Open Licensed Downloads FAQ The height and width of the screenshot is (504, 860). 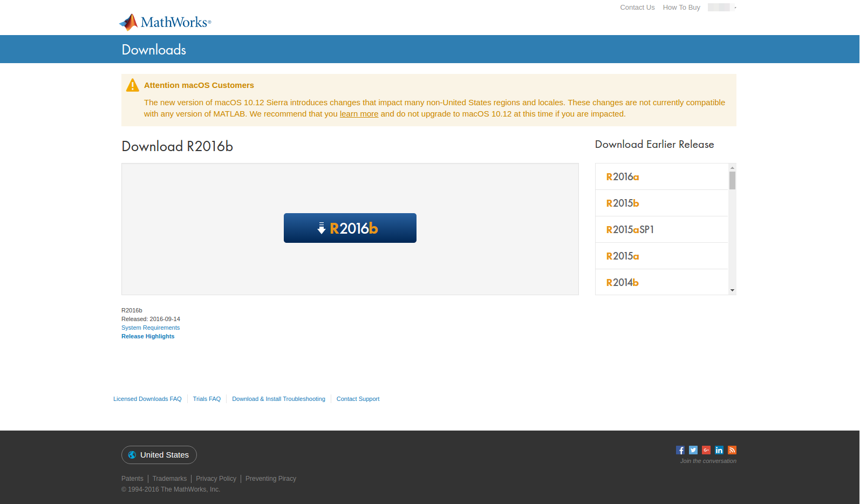point(147,399)
